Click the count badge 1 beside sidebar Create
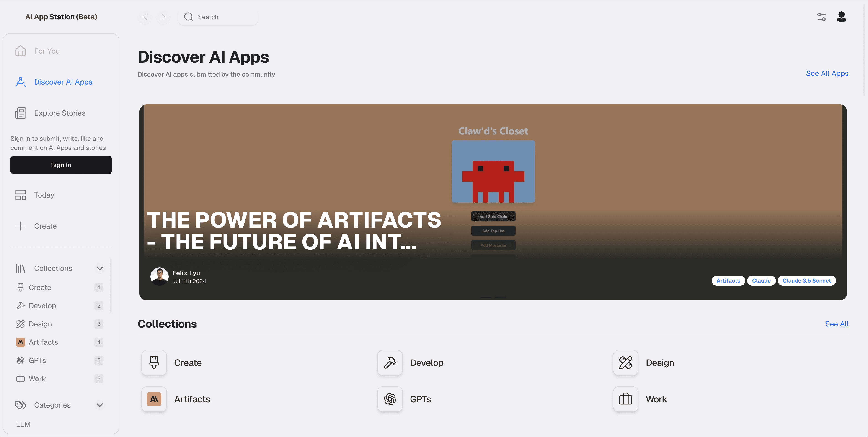 pyautogui.click(x=99, y=287)
